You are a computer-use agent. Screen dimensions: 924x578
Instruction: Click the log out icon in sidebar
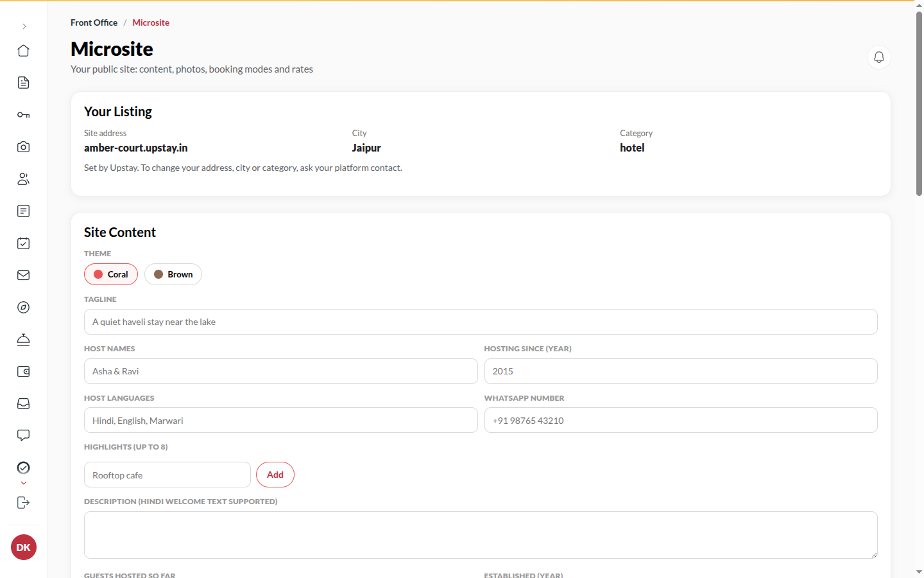click(24, 503)
